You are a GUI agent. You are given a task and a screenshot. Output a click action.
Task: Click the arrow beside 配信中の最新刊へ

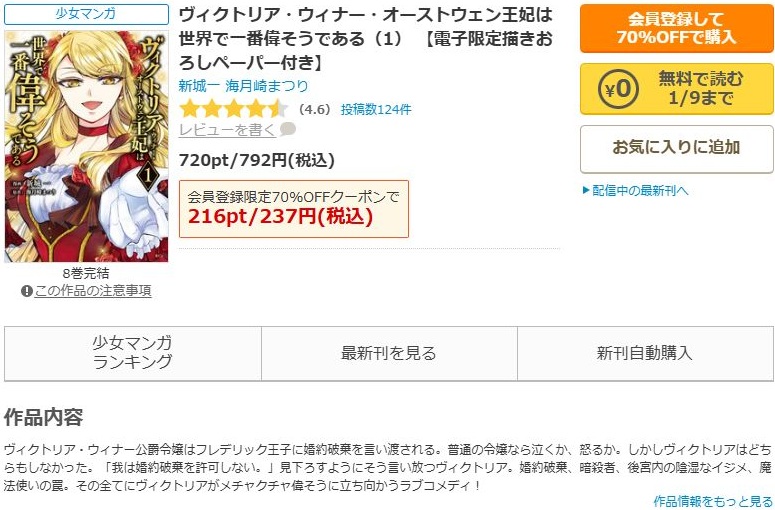click(x=586, y=191)
